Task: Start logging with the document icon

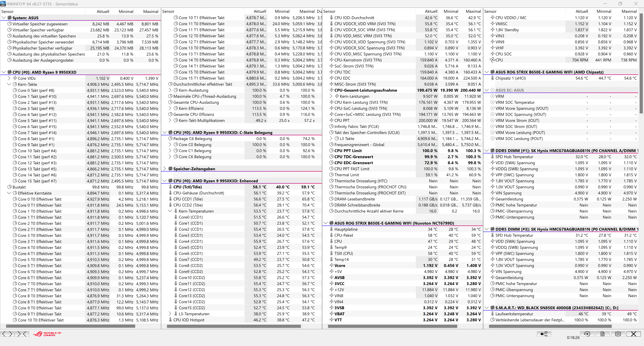Action: pyautogui.click(x=602, y=334)
